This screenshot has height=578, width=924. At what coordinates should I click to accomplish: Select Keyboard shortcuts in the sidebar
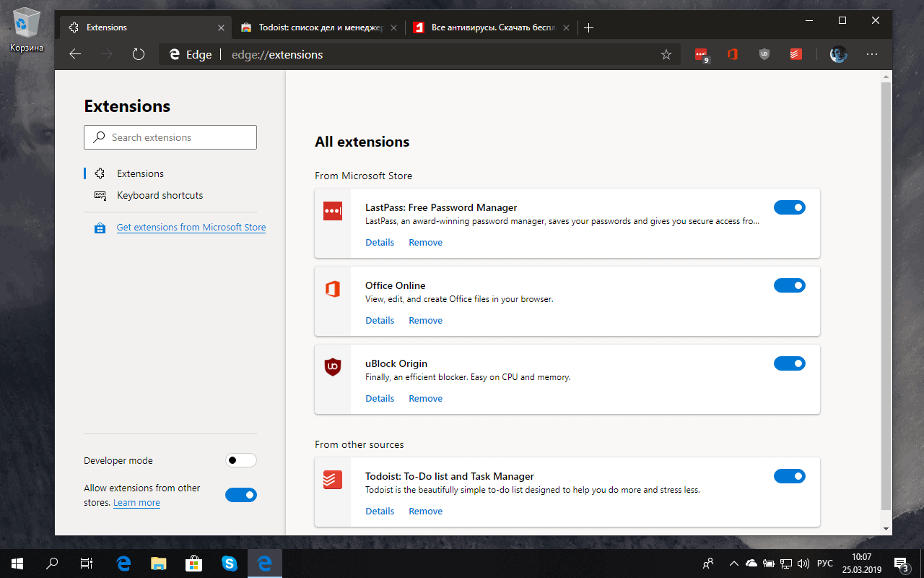[x=160, y=195]
